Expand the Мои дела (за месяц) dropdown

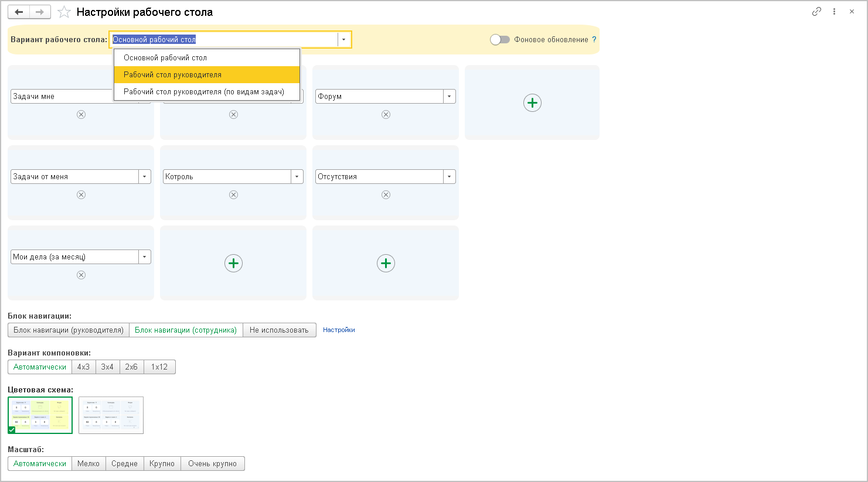point(145,257)
